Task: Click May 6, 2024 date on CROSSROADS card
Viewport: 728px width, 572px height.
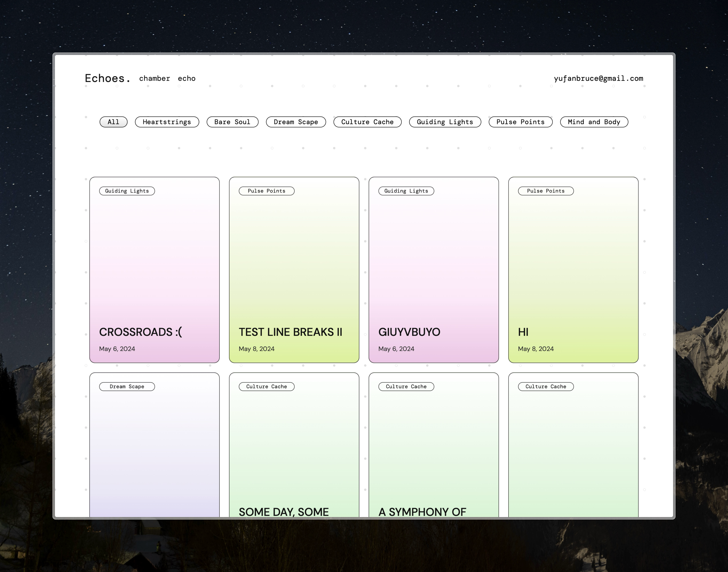Action: point(117,349)
